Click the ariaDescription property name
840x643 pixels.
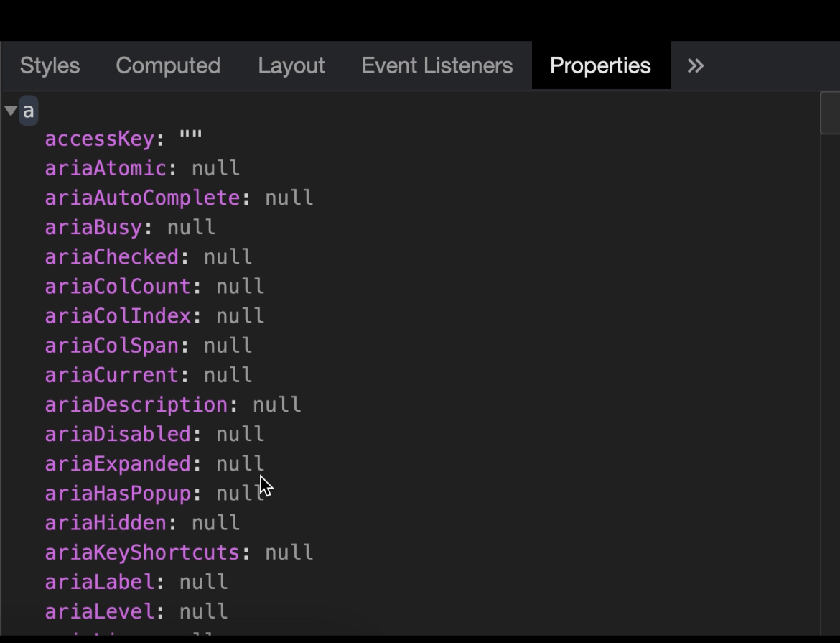(136, 404)
